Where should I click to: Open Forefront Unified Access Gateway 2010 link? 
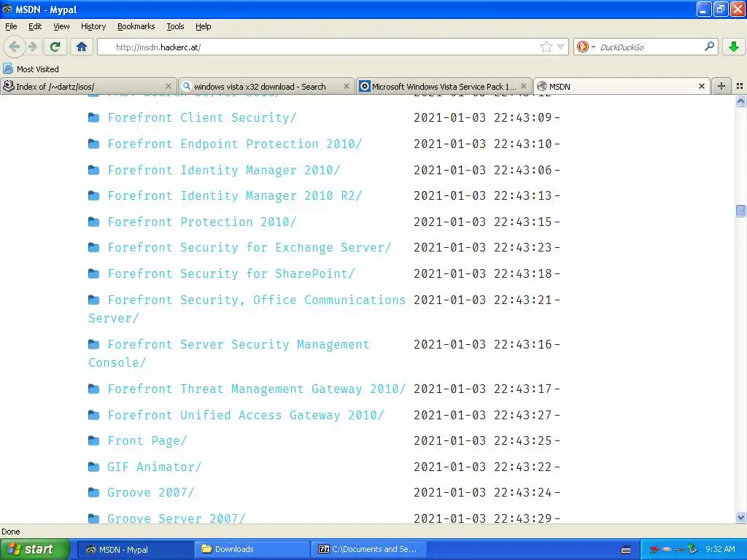pyautogui.click(x=246, y=415)
